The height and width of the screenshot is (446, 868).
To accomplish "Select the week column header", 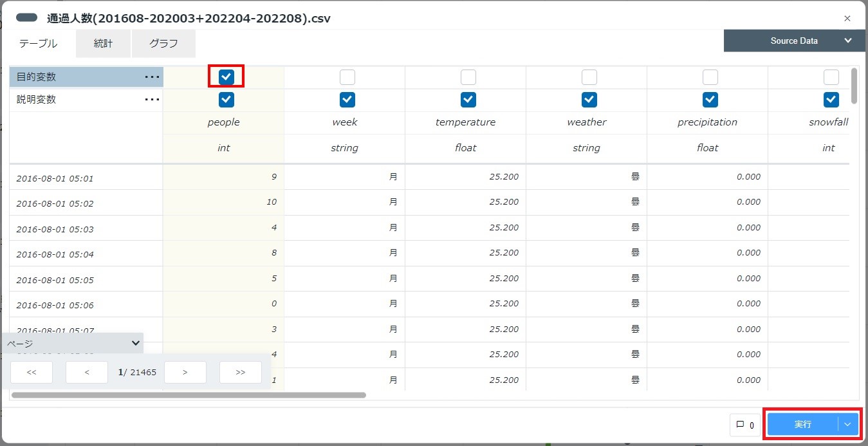I will coord(344,122).
